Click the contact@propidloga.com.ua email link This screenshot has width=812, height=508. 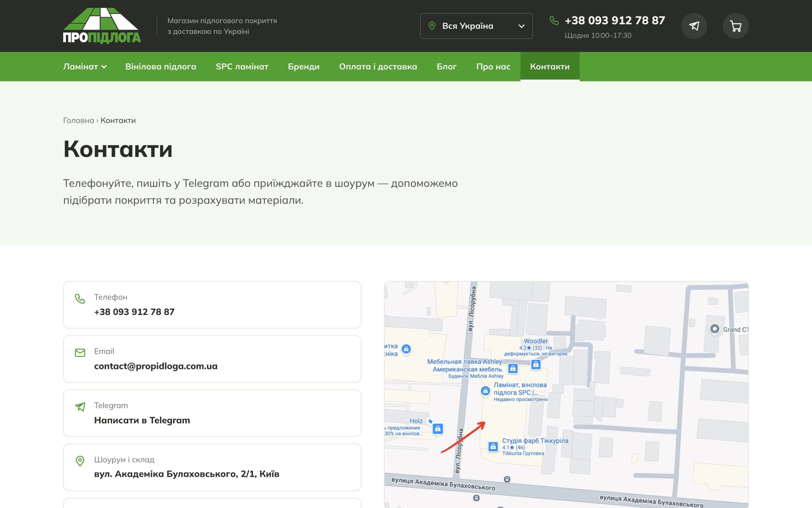[156, 366]
